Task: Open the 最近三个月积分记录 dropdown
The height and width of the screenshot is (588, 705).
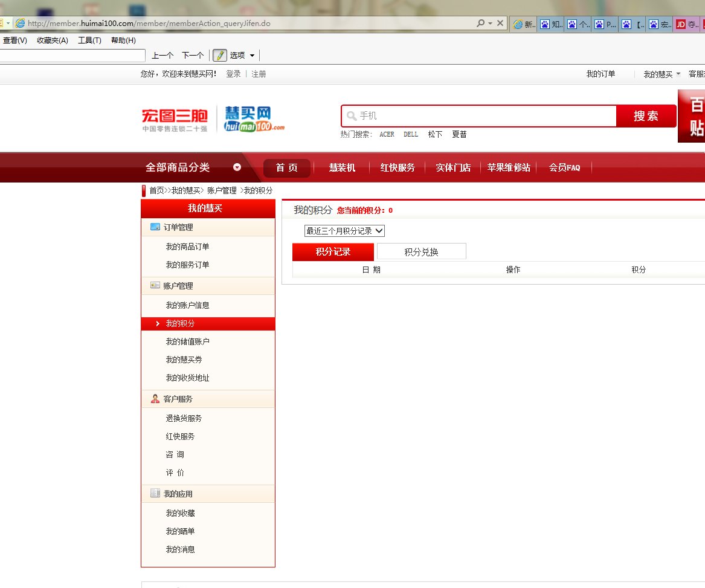Action: click(344, 230)
